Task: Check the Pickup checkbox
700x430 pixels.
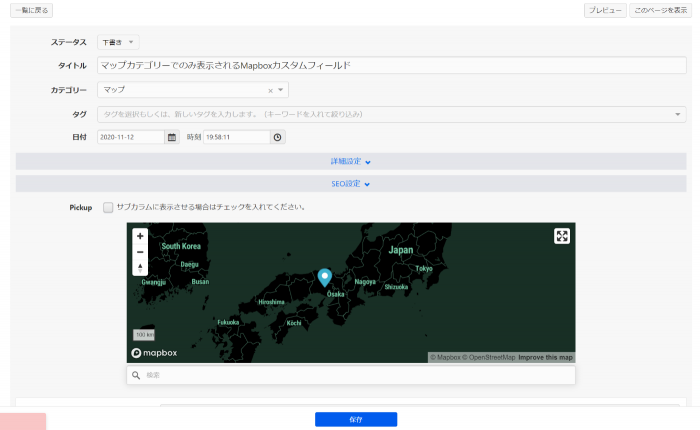Action: [108, 208]
